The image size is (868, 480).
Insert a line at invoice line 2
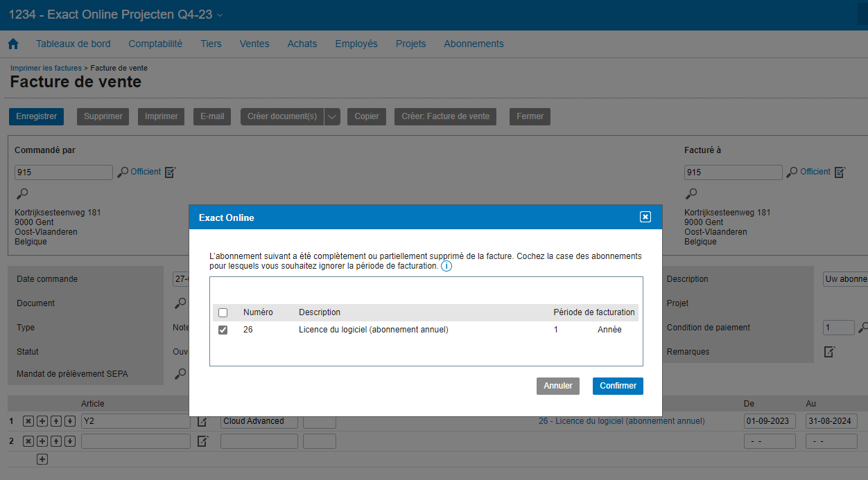42,441
